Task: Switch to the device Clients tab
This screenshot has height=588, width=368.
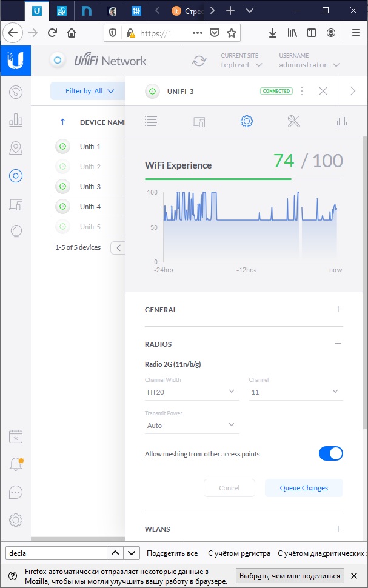Action: point(199,121)
